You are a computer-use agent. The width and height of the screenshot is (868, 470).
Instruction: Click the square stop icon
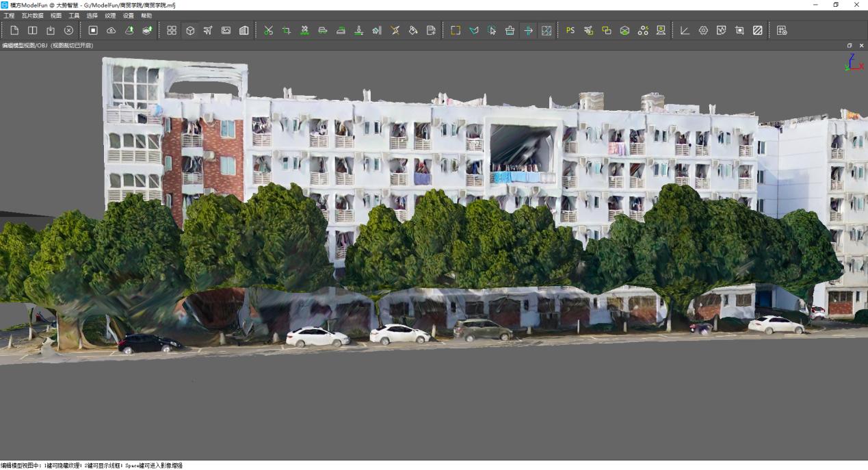[x=93, y=30]
